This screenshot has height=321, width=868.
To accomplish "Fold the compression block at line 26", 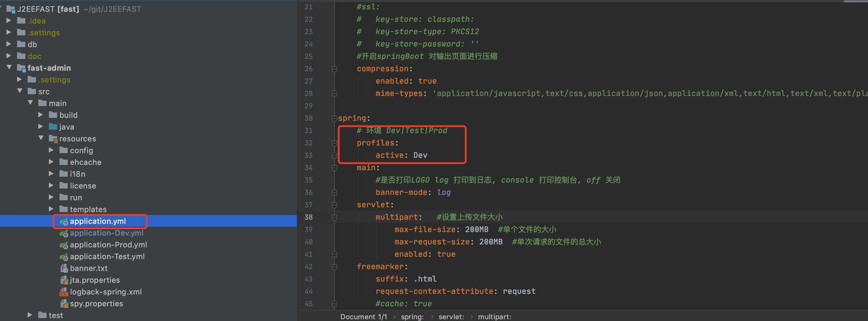I will point(334,69).
